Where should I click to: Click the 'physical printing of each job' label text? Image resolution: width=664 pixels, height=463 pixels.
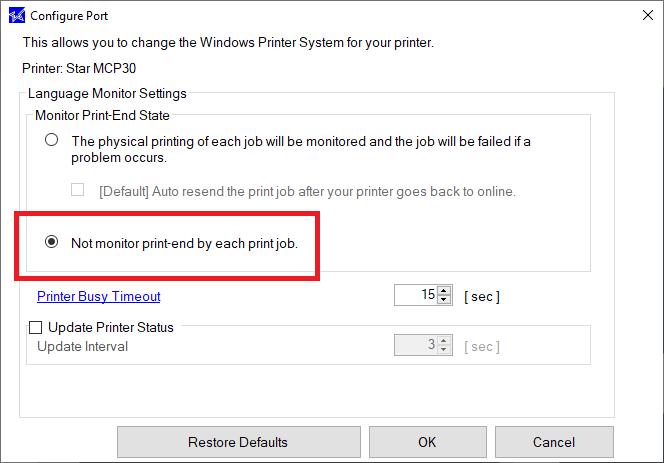pos(301,149)
